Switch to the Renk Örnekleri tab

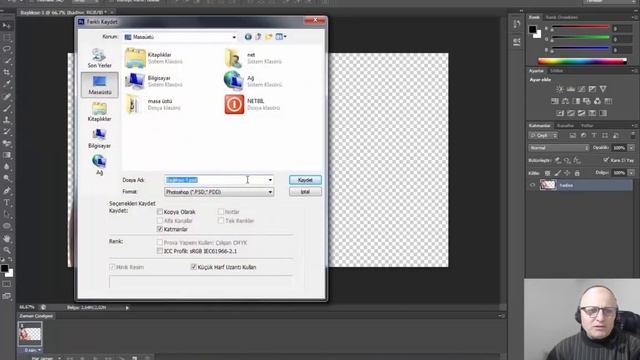[x=562, y=17]
